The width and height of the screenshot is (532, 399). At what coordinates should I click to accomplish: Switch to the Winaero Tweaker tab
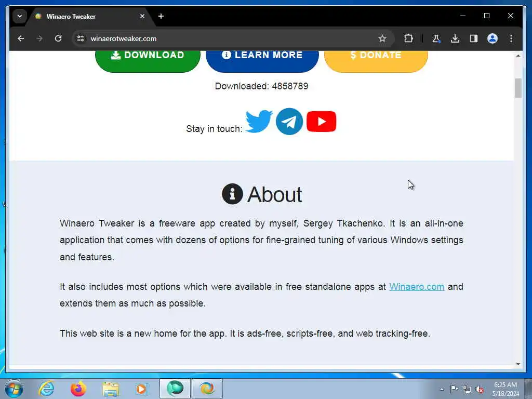[88, 16]
